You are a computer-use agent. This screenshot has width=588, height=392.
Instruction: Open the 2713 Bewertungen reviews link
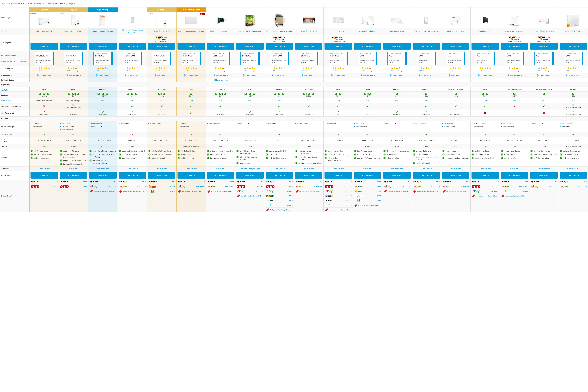(132, 71)
